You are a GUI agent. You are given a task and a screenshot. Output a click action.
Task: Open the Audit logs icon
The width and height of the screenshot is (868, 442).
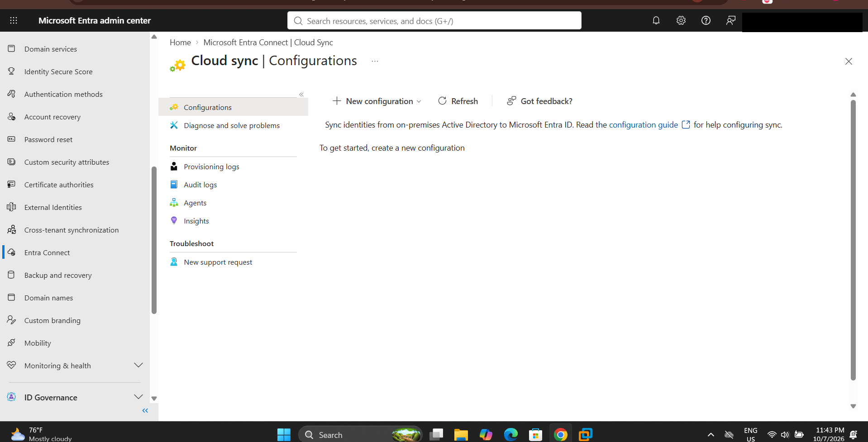coord(174,184)
